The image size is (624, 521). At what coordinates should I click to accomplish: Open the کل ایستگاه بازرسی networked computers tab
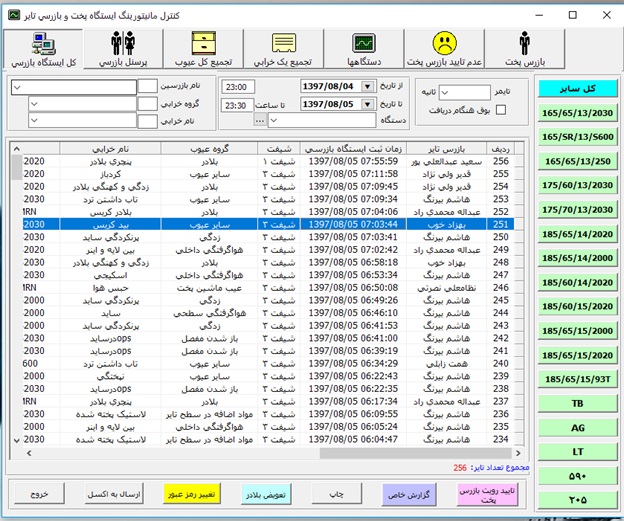coord(43,49)
